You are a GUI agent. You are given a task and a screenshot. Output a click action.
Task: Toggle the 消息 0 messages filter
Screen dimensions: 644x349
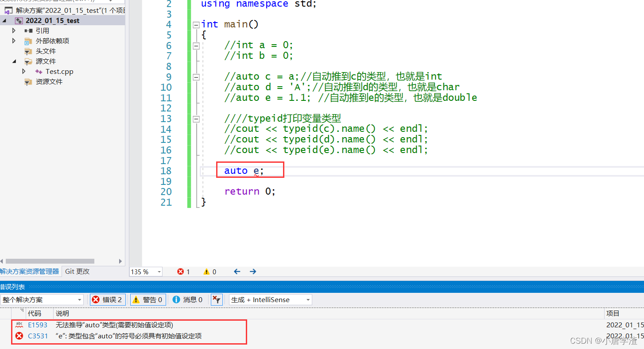pos(188,300)
